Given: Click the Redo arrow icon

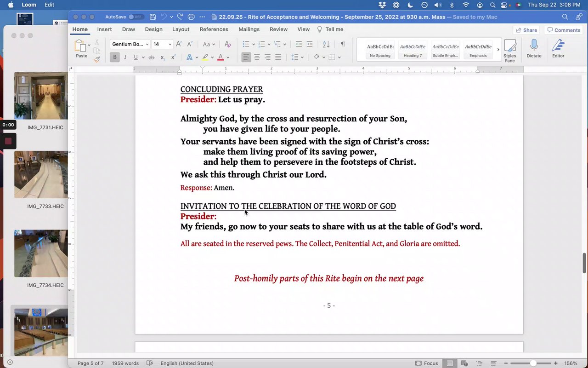Looking at the screenshot, I should click(180, 17).
